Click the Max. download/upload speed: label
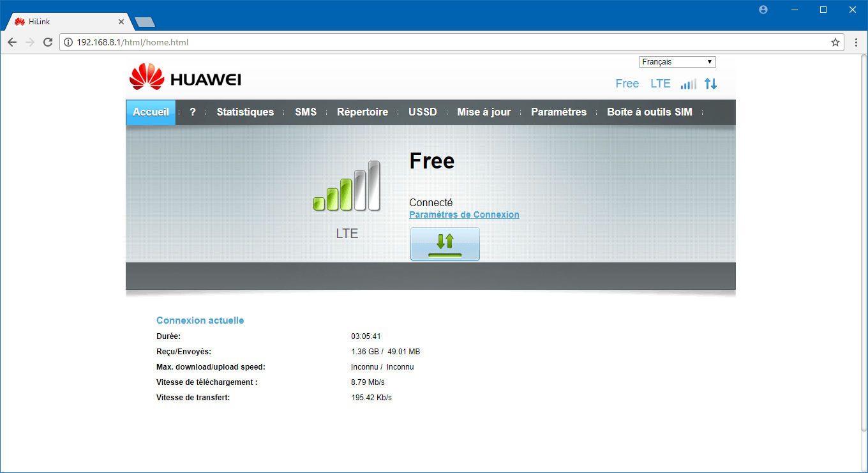This screenshot has width=868, height=473. click(211, 367)
